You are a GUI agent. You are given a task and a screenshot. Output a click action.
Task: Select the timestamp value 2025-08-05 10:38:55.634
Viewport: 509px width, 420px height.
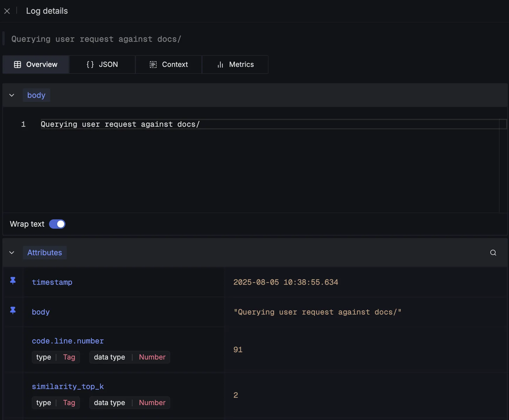pos(286,282)
